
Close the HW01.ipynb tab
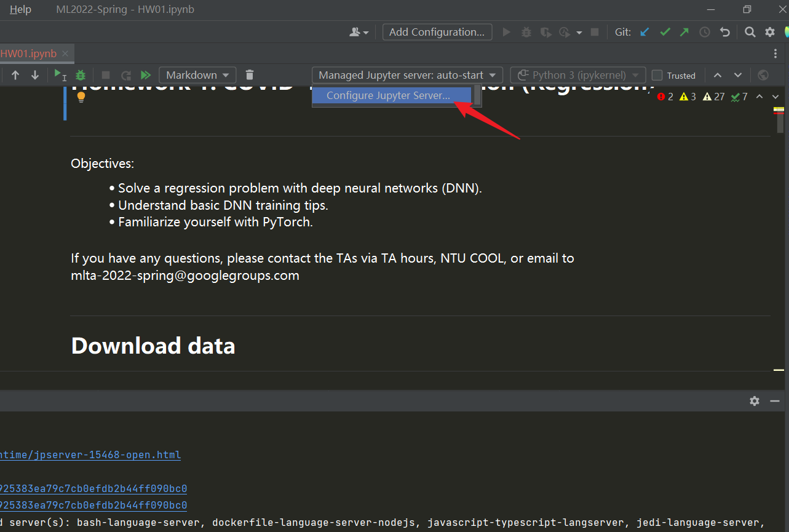pos(66,54)
